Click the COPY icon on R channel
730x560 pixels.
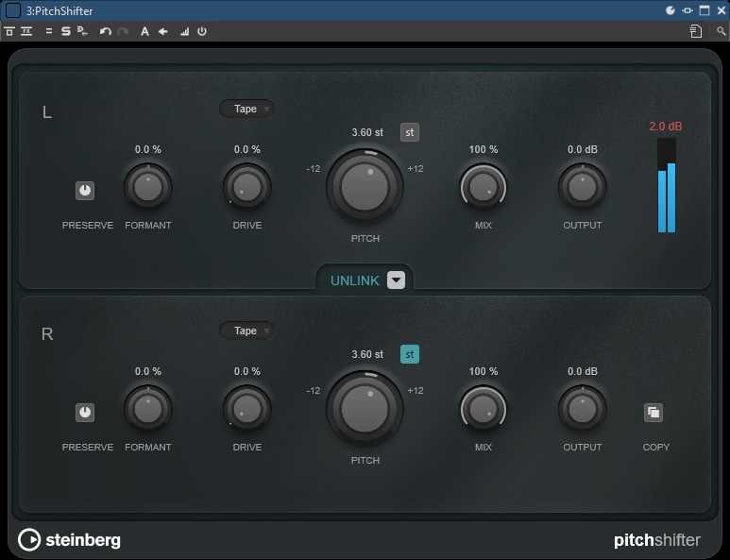click(654, 413)
